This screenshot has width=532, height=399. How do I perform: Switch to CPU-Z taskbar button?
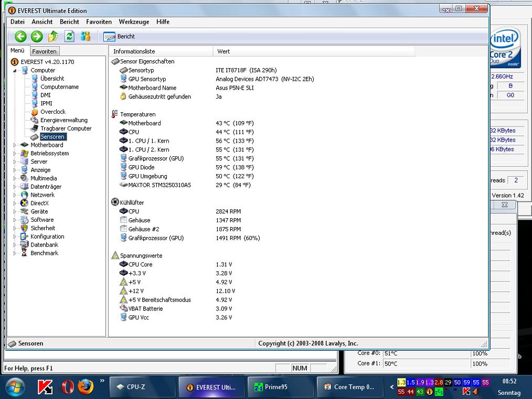[x=143, y=387]
